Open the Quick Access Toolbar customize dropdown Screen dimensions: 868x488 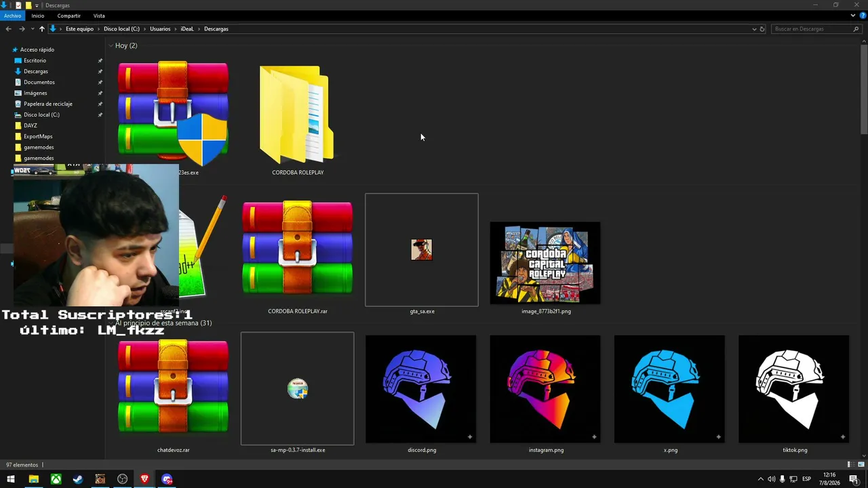click(37, 5)
